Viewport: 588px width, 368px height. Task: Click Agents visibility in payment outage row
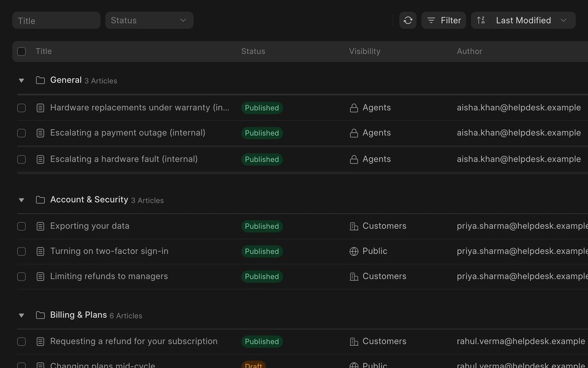click(376, 133)
